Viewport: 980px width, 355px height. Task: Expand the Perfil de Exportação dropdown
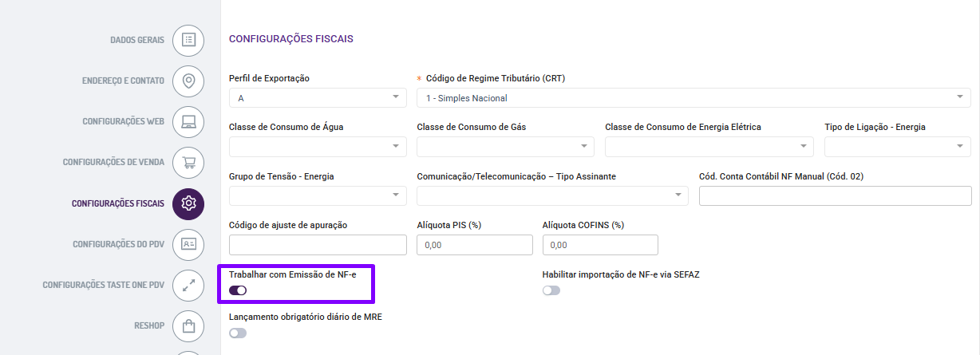click(318, 98)
